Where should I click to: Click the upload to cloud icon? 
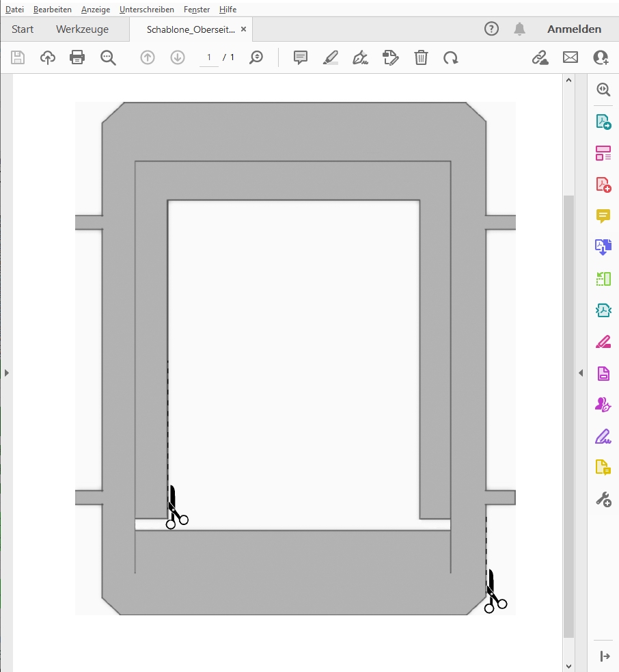point(48,57)
